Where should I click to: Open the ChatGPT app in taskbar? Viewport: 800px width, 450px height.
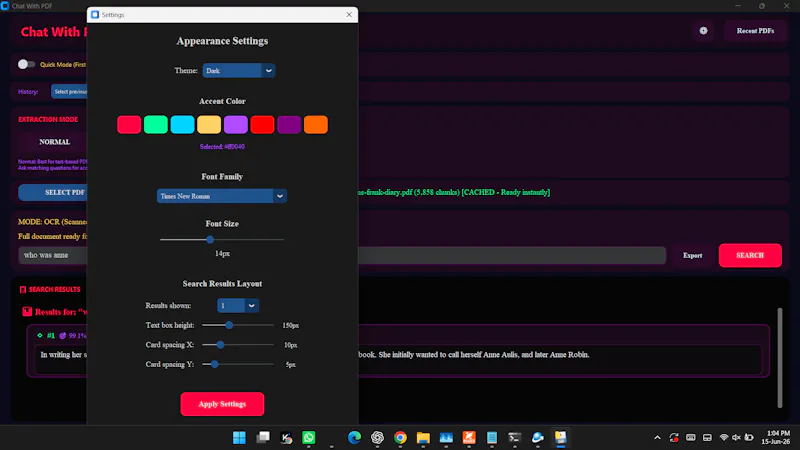pos(377,437)
